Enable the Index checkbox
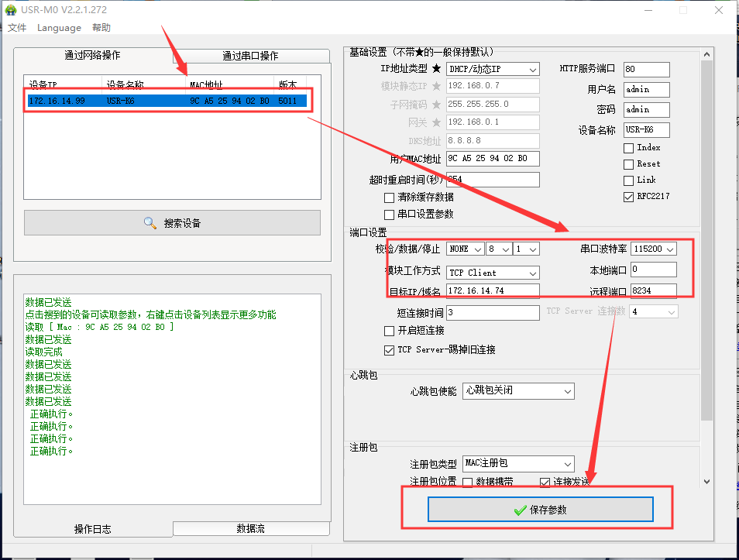Viewport: 739px width, 560px height. [x=628, y=148]
